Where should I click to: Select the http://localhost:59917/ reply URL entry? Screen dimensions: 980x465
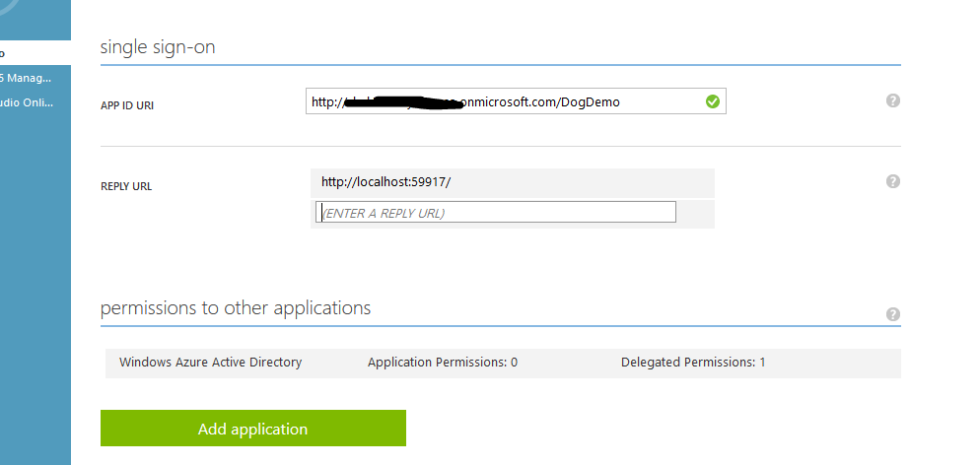(385, 182)
